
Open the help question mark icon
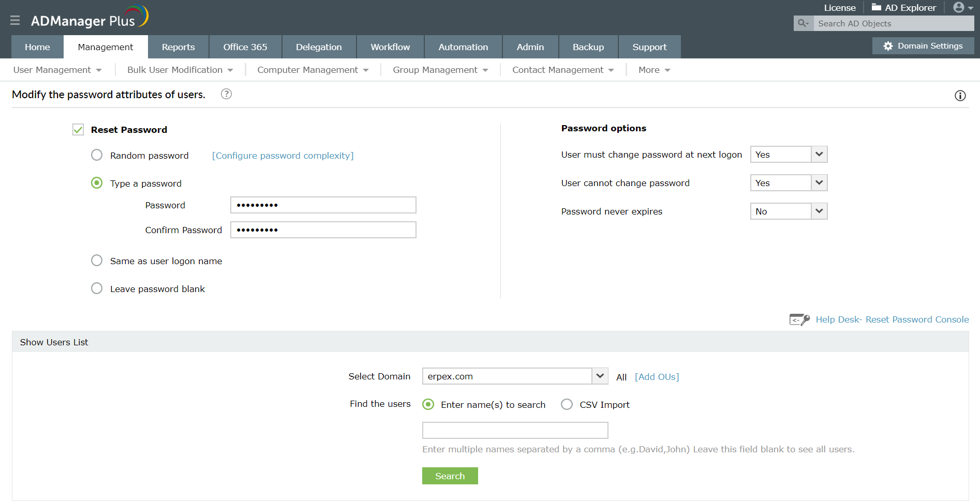(x=226, y=94)
